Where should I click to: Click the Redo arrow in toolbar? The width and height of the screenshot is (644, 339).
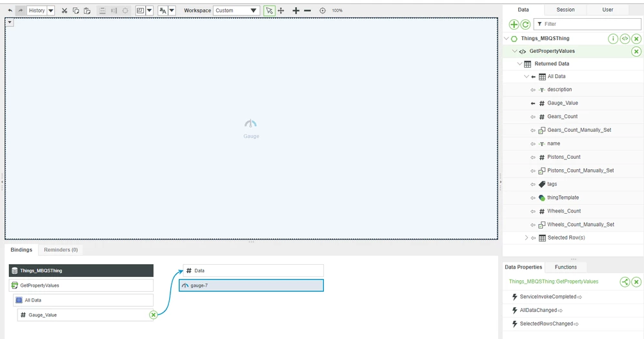coord(20,10)
